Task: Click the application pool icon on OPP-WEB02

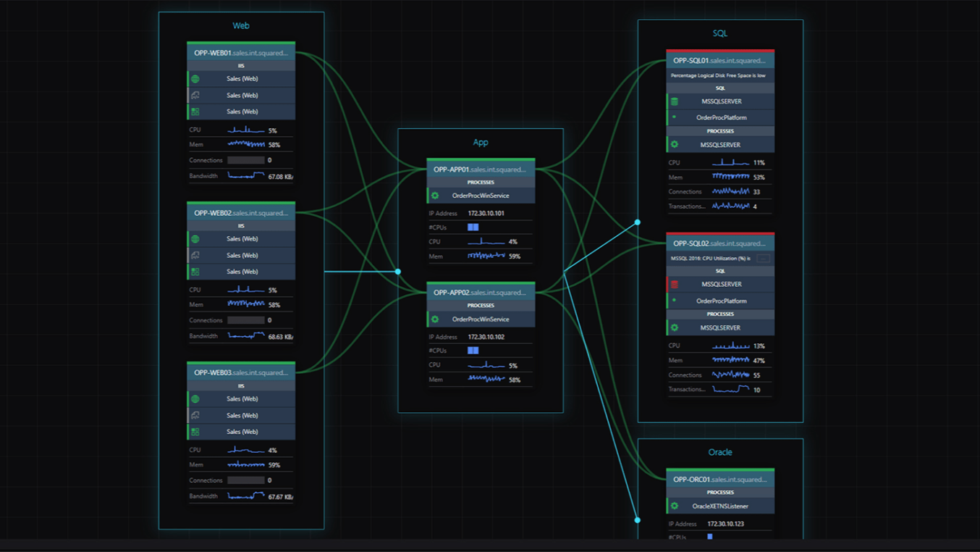Action: point(194,255)
